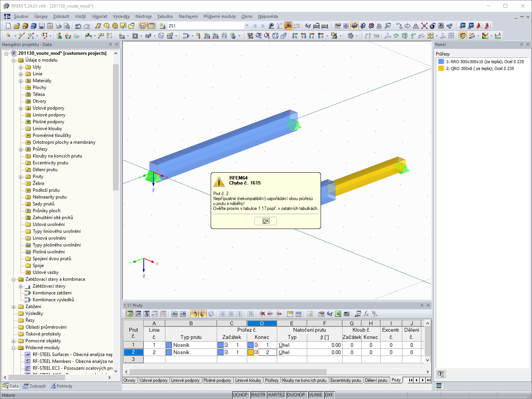Click the warning icon in the error dialog
This screenshot has height=399, width=532.
219,181
